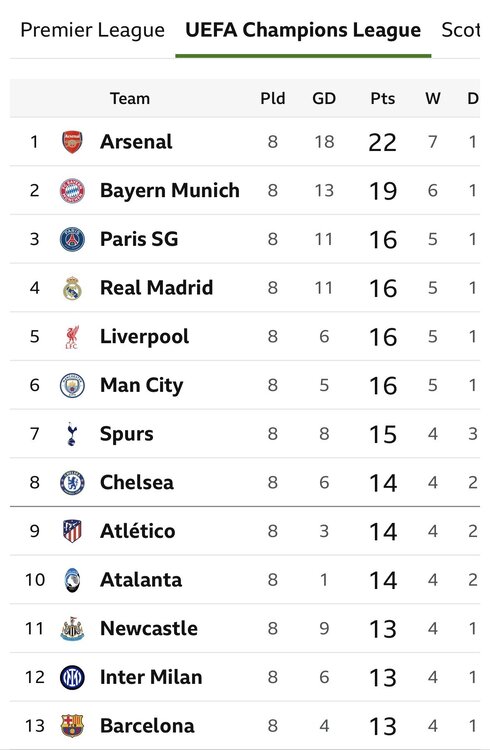Click the Man City club crest
This screenshot has height=750, width=490.
72,385
